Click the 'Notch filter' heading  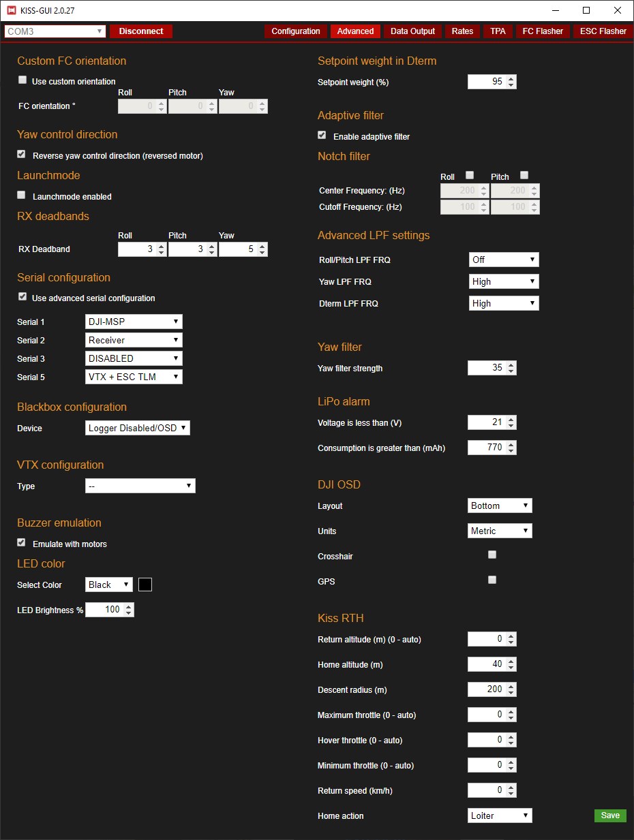point(344,156)
